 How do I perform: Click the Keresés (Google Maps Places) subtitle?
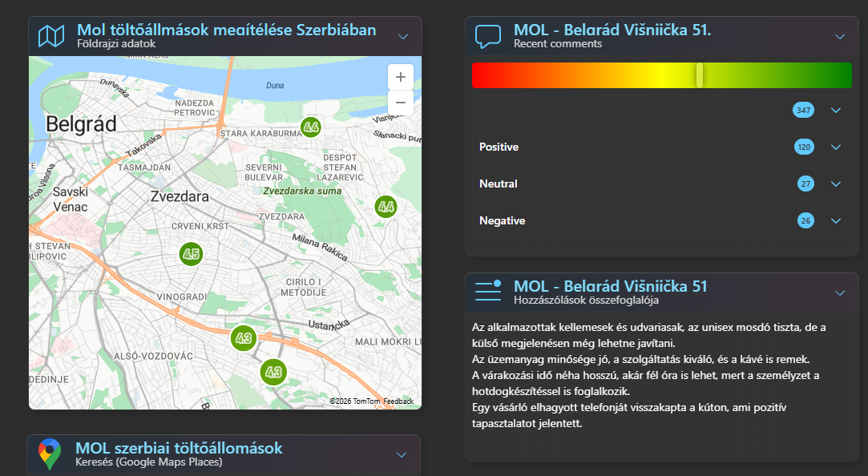[x=148, y=462]
